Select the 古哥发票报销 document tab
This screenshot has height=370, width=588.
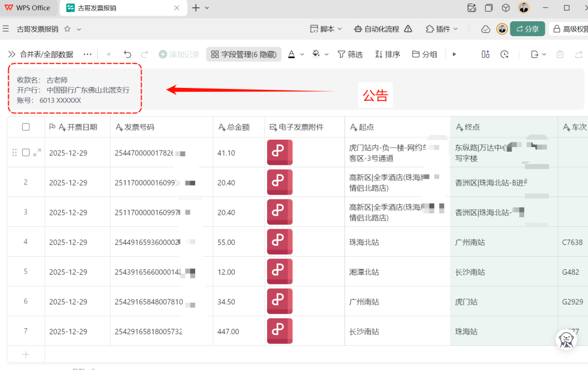(x=123, y=8)
